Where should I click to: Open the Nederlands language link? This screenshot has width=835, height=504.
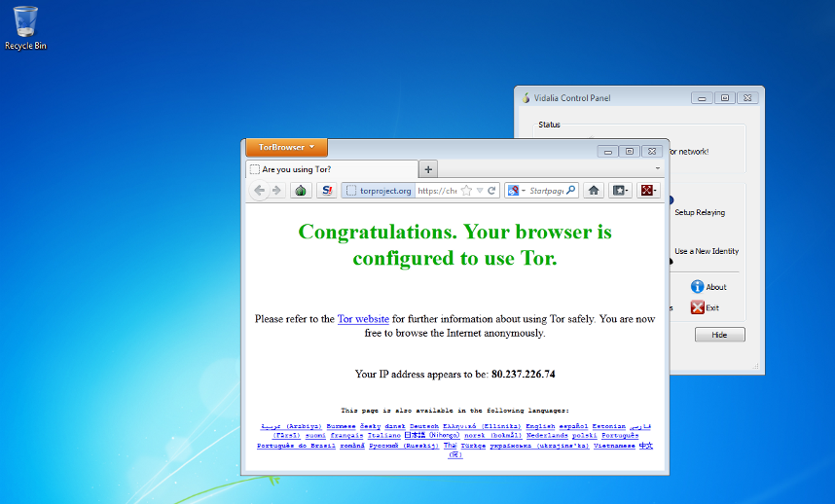pos(548,435)
